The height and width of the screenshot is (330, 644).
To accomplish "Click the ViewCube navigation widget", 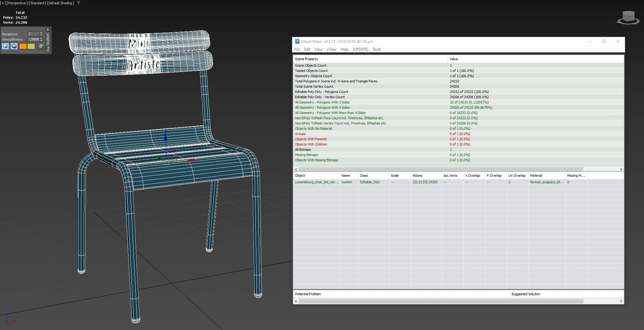I will coord(628,18).
